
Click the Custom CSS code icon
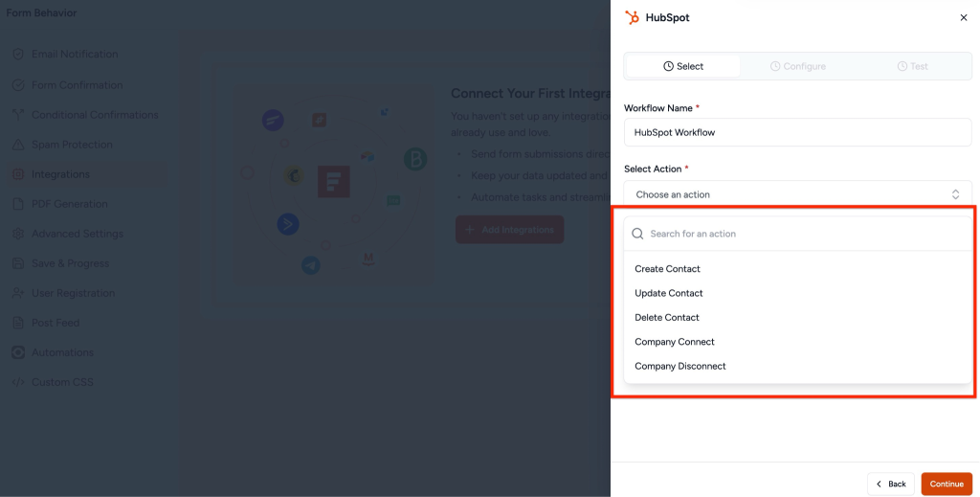pyautogui.click(x=18, y=382)
